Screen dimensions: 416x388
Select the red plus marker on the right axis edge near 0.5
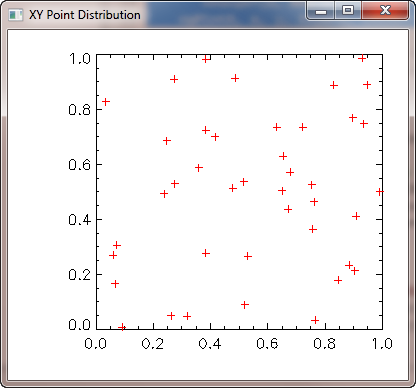380,192
